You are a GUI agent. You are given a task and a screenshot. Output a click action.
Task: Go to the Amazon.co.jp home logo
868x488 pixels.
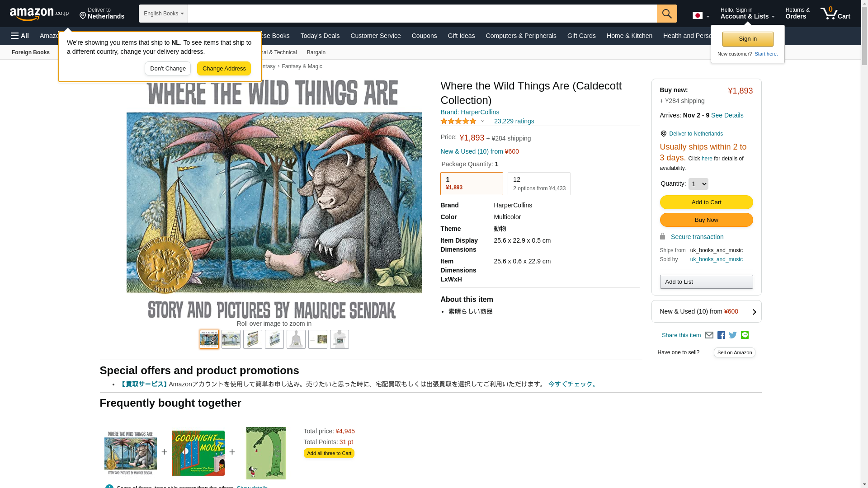click(x=39, y=14)
